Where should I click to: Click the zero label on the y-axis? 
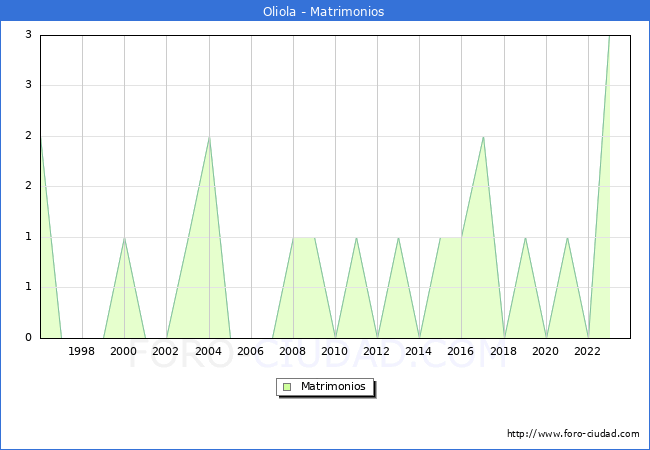tap(29, 337)
